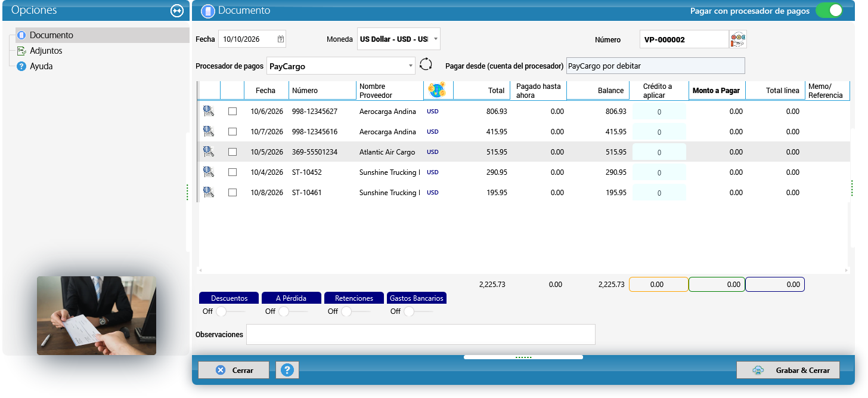Open details icon for bill ST-10452
The width and height of the screenshot is (868, 398).
[x=208, y=172]
